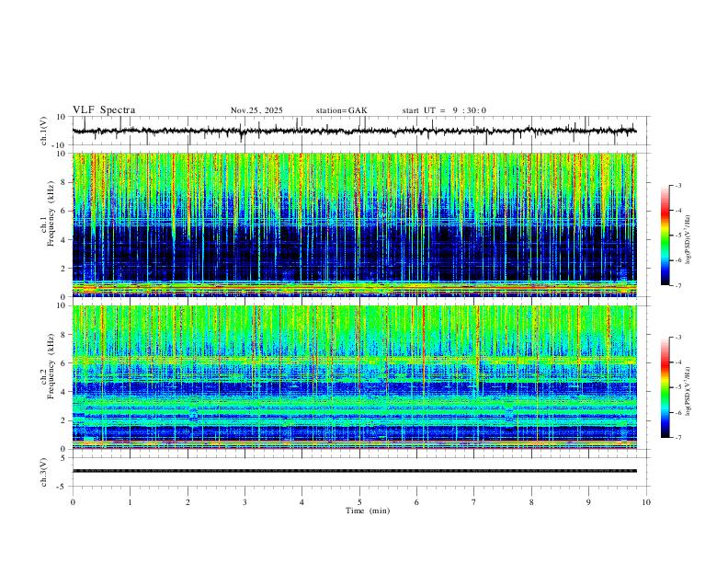Click time axis tick label '3'

pos(245,502)
